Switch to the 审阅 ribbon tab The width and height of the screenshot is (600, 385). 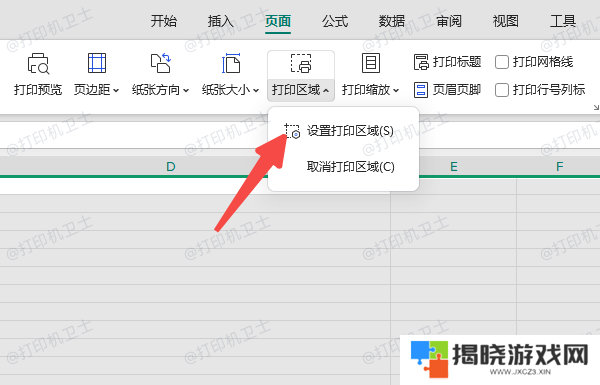click(x=449, y=21)
